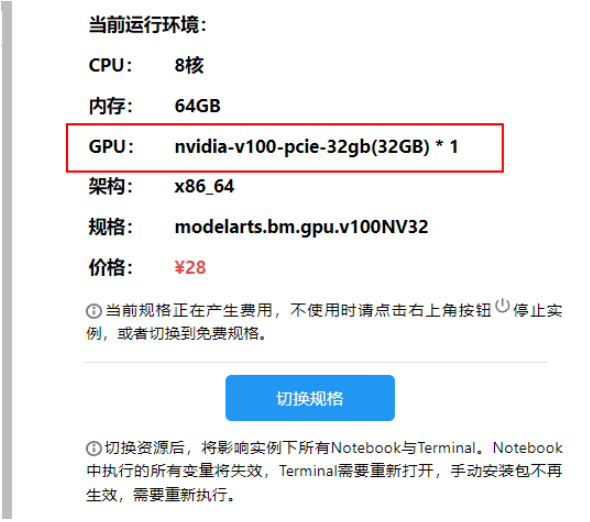Click the power stop icon near 停止实例
Viewport: 590px width, 522px height.
click(x=502, y=305)
